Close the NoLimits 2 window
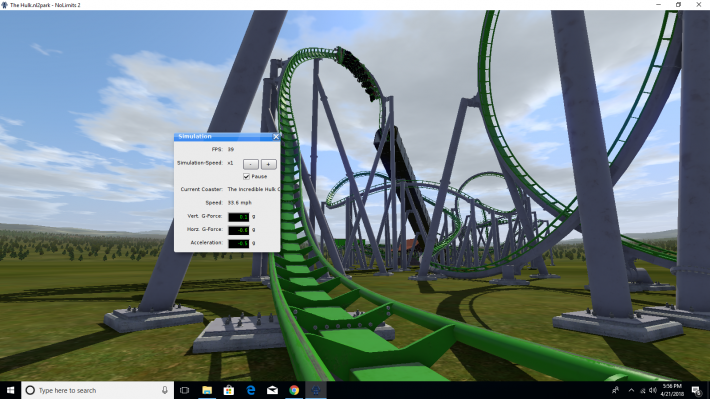 point(699,5)
